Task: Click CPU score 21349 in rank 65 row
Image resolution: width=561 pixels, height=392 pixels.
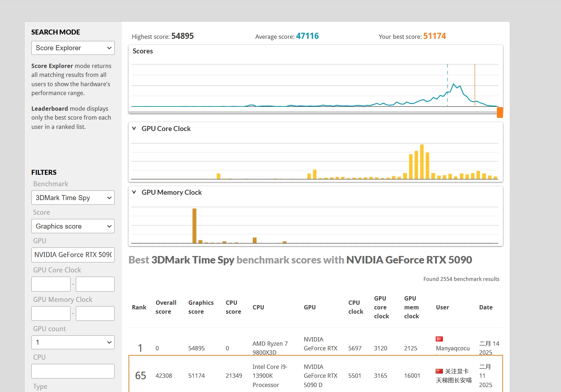Action: 234,376
